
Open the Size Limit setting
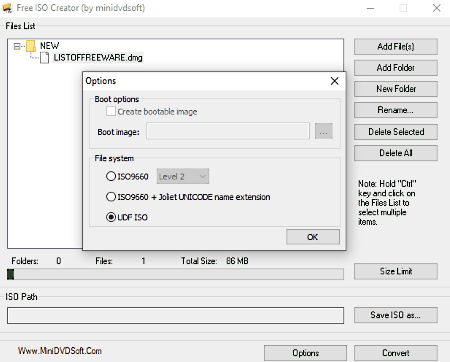pyautogui.click(x=396, y=271)
